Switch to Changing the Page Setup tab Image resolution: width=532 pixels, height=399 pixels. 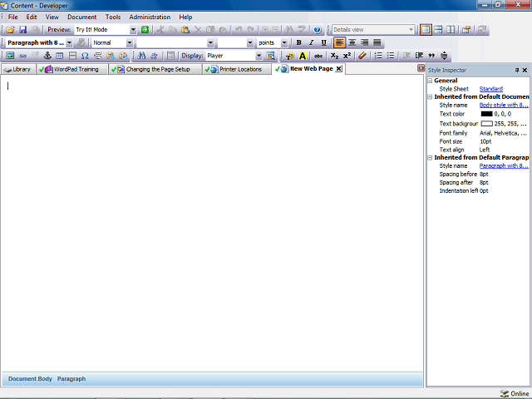coord(155,69)
